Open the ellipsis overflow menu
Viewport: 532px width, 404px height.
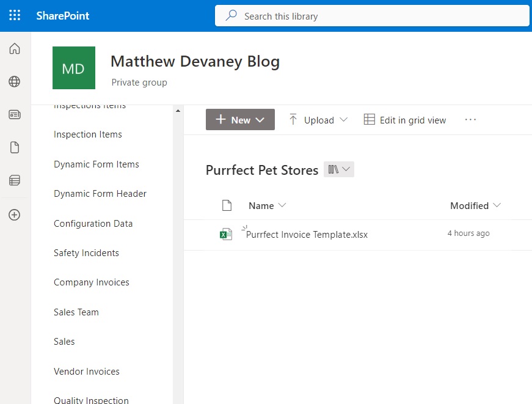click(x=470, y=120)
